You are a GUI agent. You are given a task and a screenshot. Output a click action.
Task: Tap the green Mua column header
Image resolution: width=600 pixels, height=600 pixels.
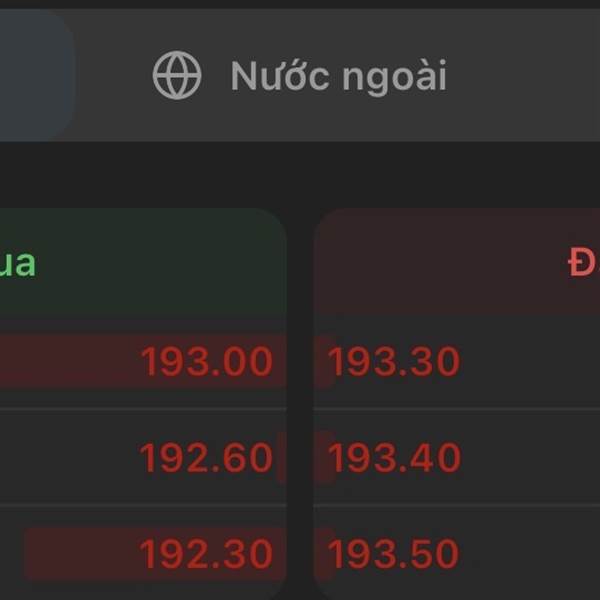18,263
